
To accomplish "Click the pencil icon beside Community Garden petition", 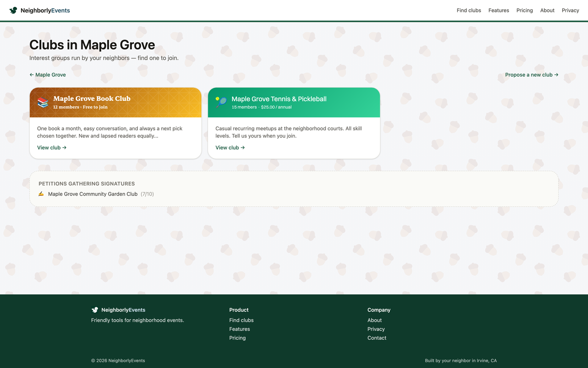I will point(41,194).
